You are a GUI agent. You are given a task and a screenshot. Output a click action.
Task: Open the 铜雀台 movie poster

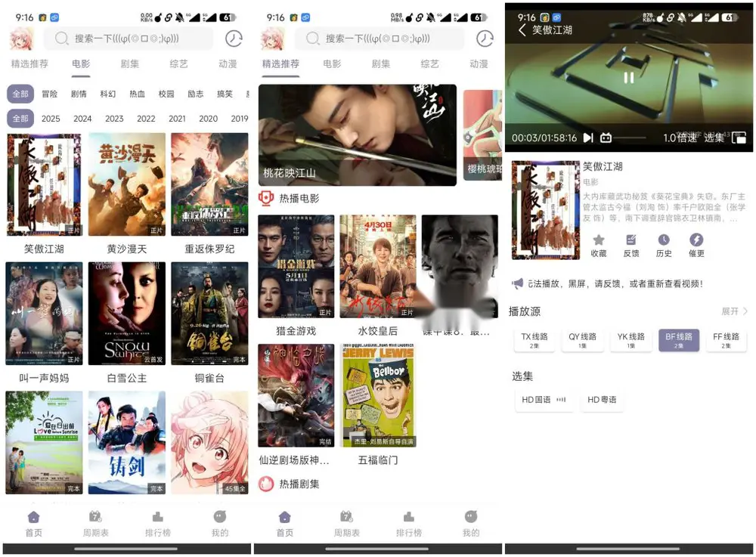pyautogui.click(x=209, y=313)
